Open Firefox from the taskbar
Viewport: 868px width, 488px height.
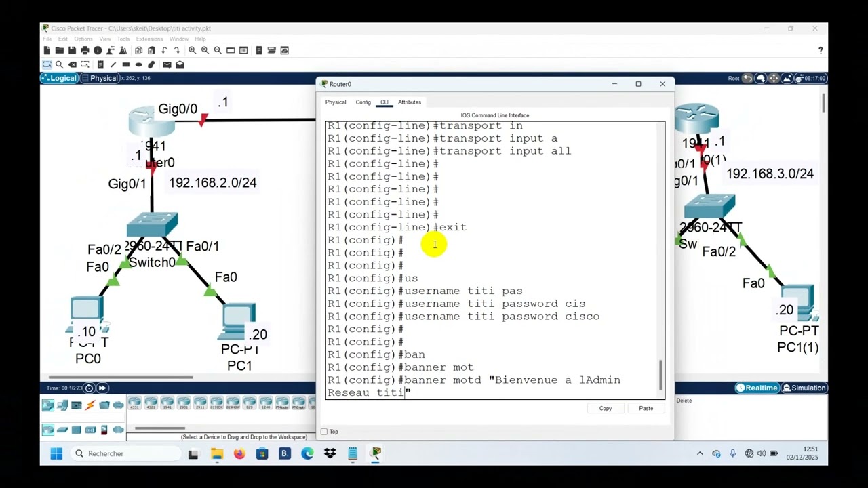click(239, 453)
